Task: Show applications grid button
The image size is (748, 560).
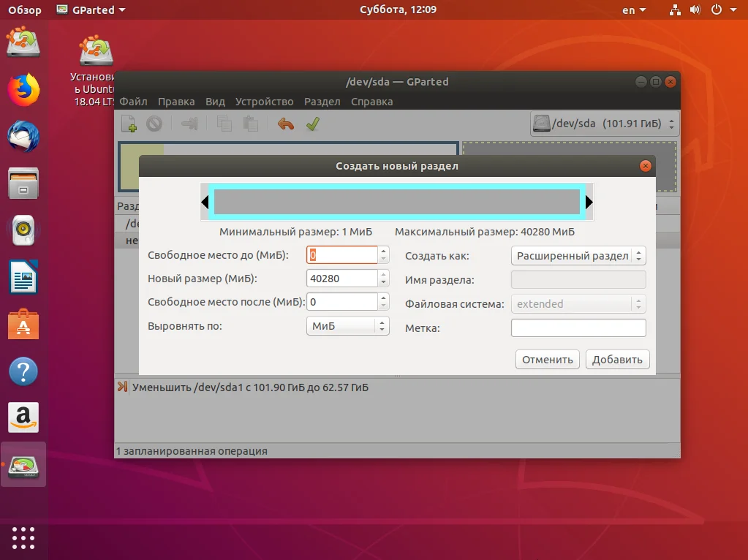Action: coord(23,538)
